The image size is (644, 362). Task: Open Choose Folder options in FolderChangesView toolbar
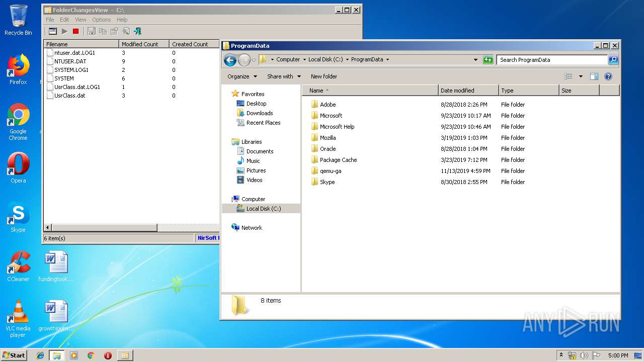52,31
